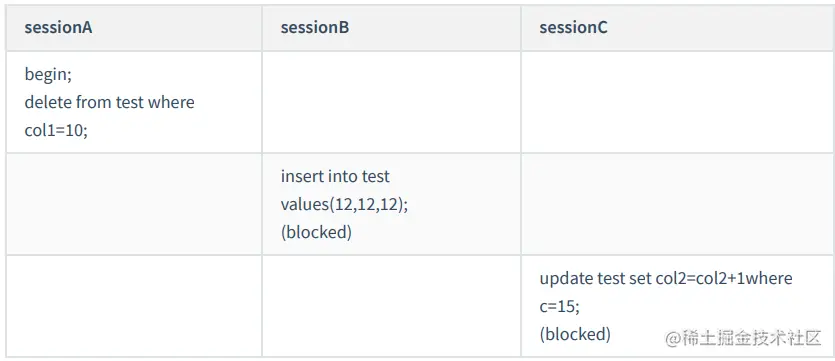Click empty sessionA cell in the update row
This screenshot has height=361, width=835.
pos(134,306)
